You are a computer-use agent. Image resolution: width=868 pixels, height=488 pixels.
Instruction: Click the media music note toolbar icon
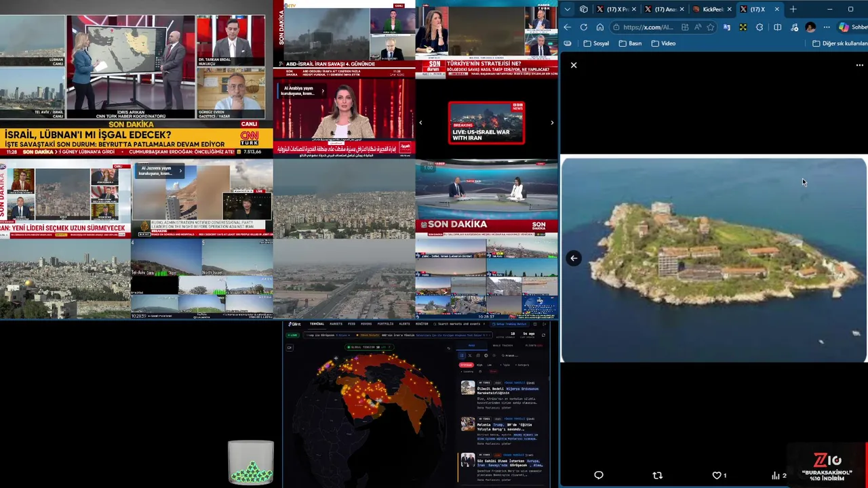point(794,27)
